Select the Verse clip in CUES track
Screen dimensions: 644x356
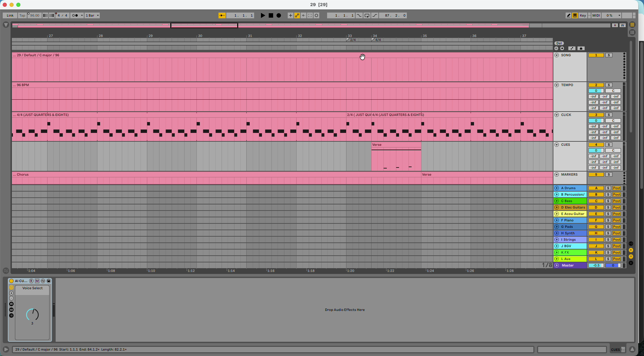tap(396, 145)
